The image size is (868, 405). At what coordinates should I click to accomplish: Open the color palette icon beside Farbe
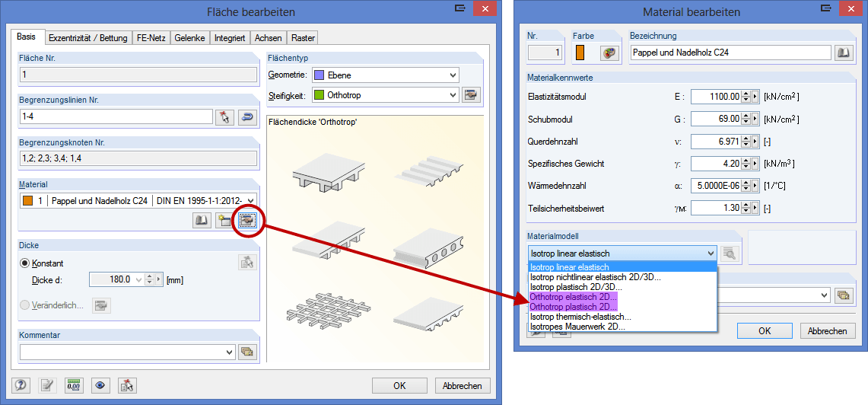click(609, 53)
